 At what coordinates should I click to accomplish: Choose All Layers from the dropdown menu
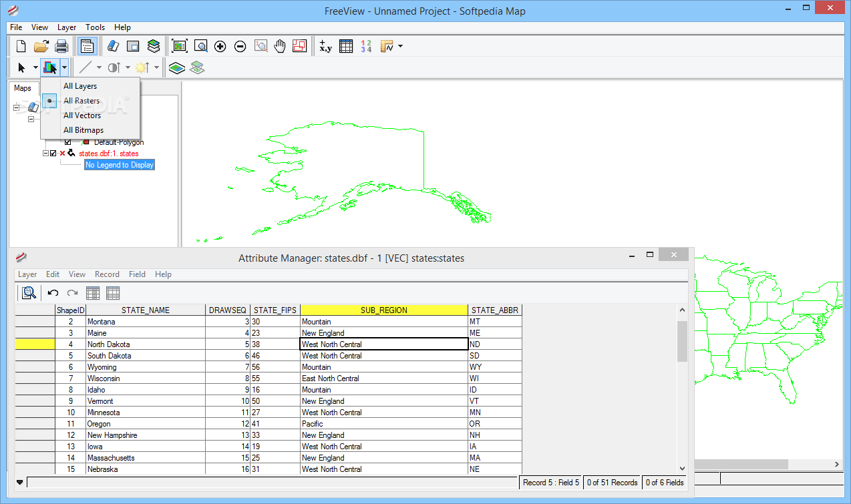tap(80, 86)
